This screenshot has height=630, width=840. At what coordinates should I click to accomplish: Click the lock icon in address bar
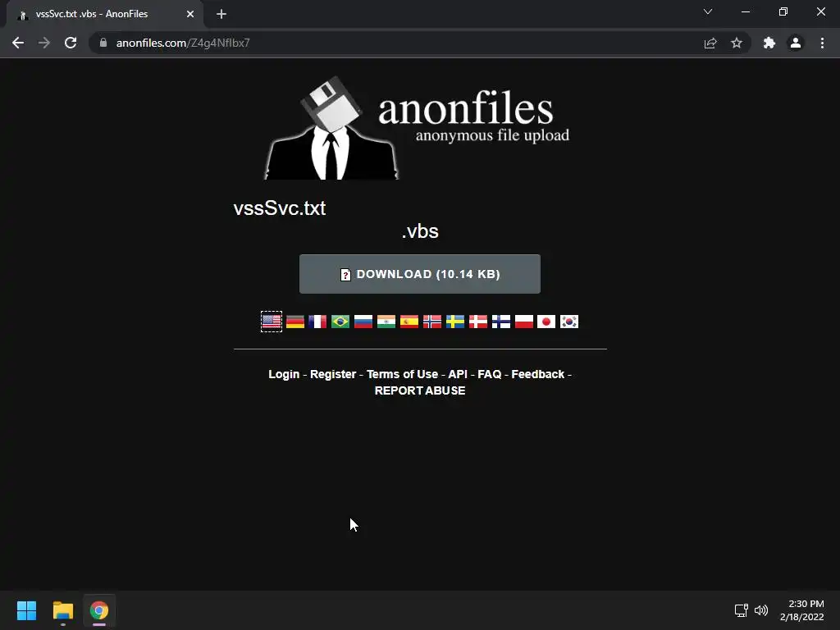coord(103,43)
